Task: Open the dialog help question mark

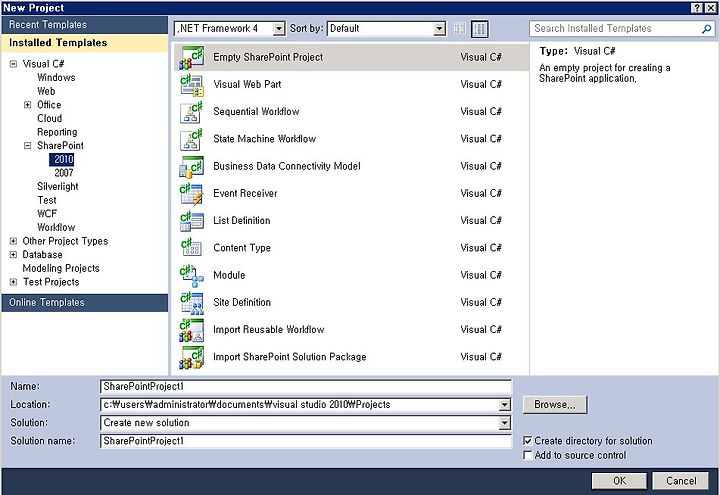Action: point(697,7)
